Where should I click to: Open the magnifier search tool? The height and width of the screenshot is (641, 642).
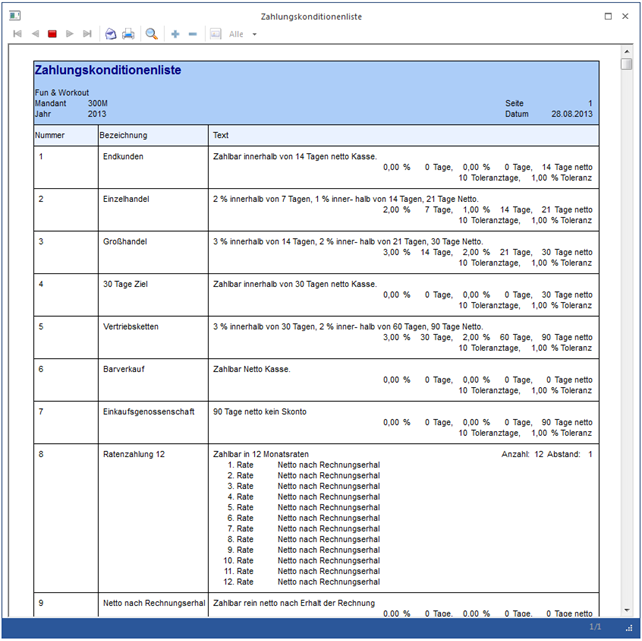pyautogui.click(x=152, y=34)
